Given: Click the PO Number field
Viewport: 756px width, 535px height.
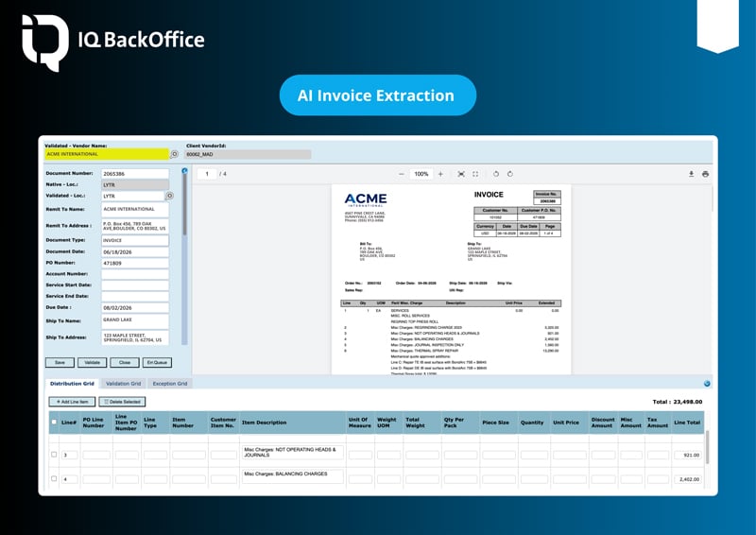Looking at the screenshot, I should pos(135,263).
